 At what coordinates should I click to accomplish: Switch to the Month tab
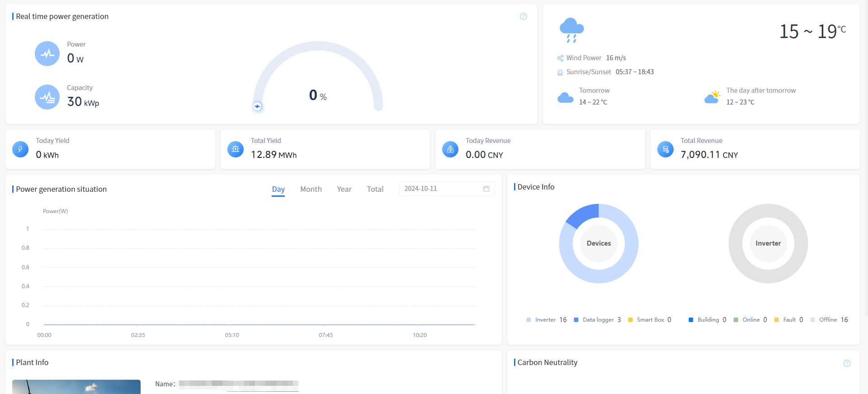[x=311, y=189]
